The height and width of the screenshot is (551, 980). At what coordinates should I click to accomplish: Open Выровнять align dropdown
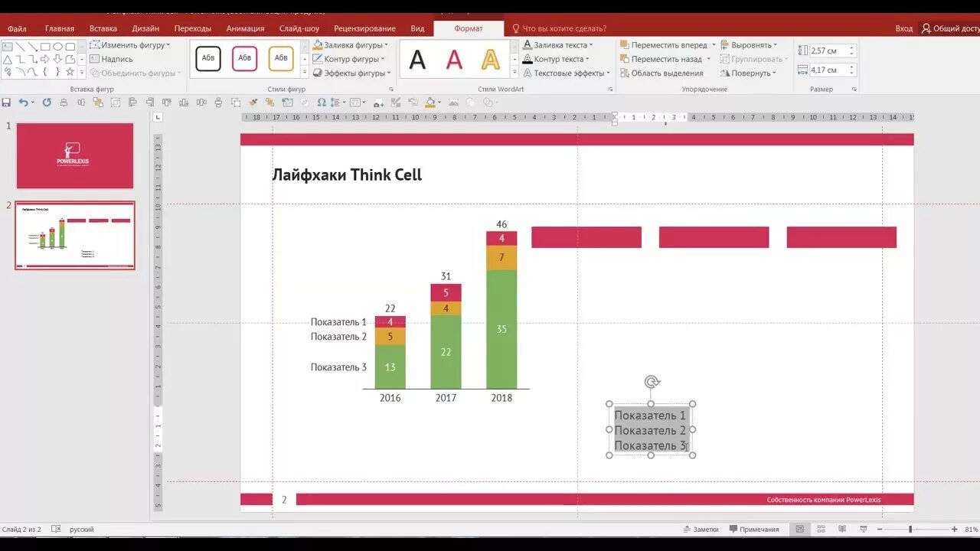749,45
